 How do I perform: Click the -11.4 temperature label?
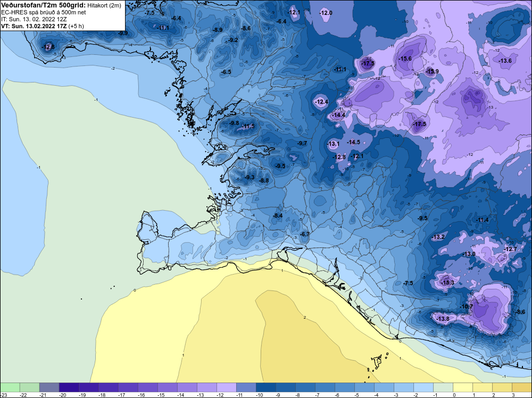(x=482, y=220)
